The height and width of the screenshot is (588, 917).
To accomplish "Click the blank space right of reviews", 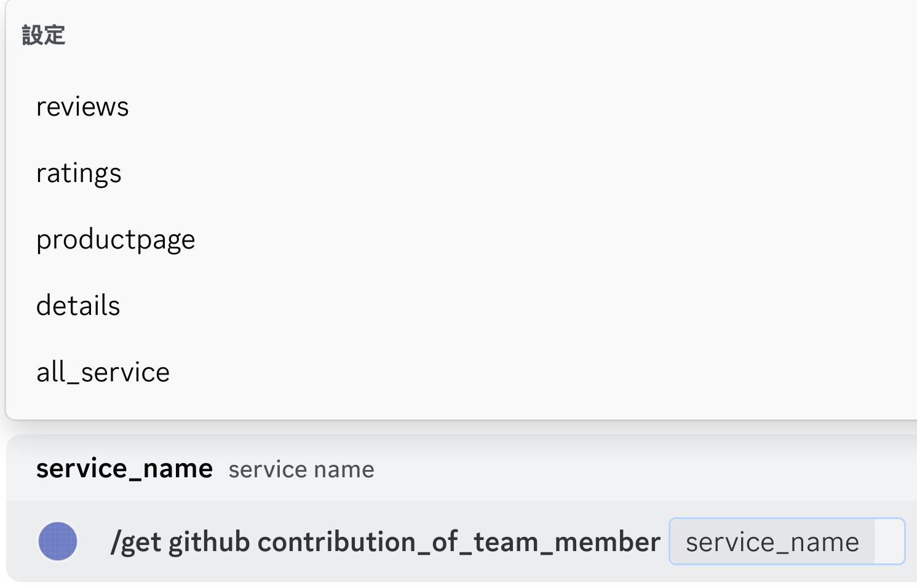I will pyautogui.click(x=492, y=107).
